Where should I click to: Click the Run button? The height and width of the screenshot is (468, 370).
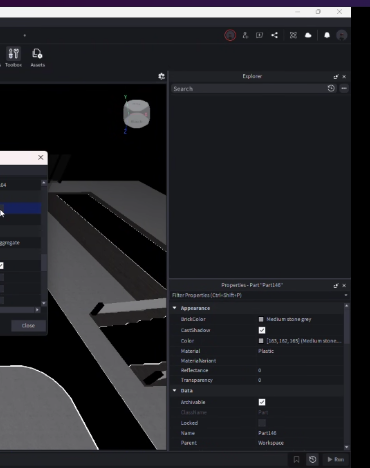(x=336, y=460)
